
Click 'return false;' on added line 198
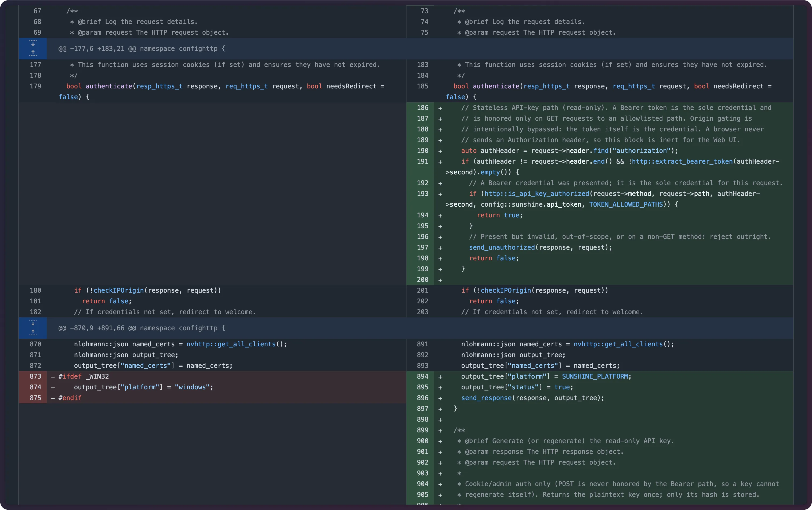click(494, 258)
